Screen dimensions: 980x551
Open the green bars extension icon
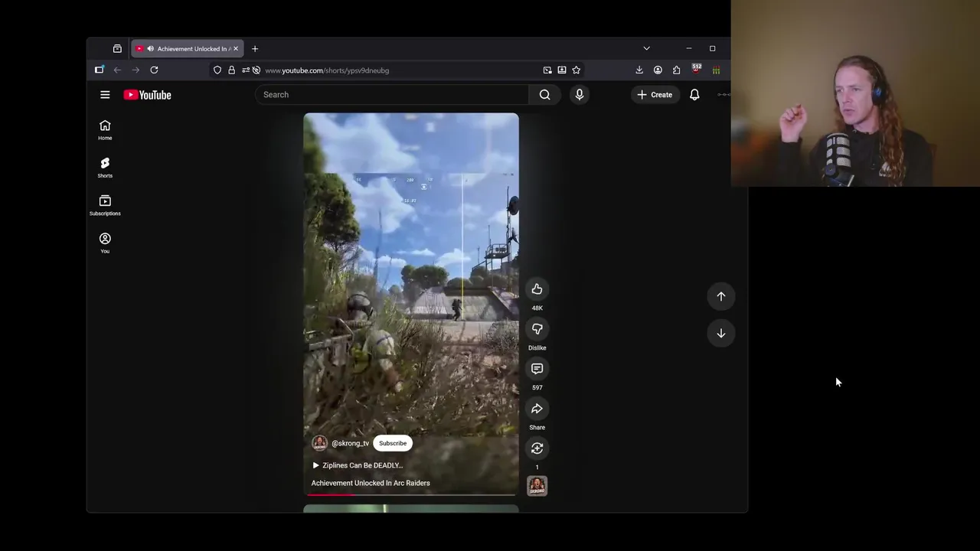pos(716,70)
